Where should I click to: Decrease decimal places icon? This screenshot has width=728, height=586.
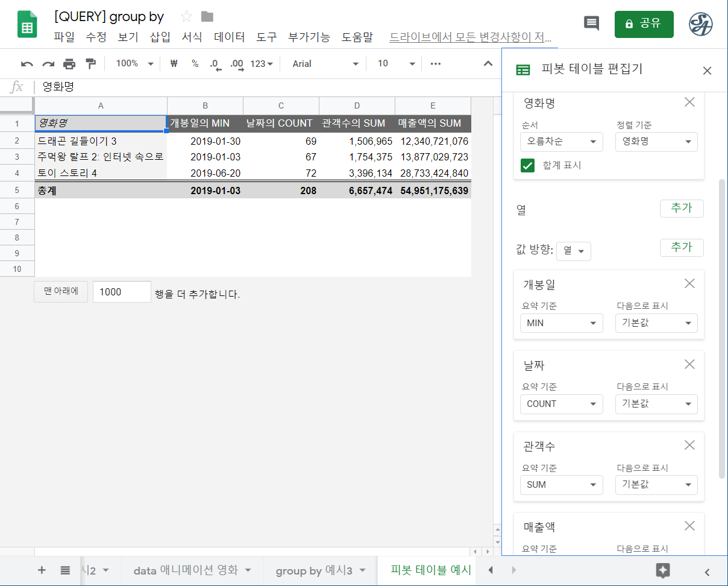point(215,63)
